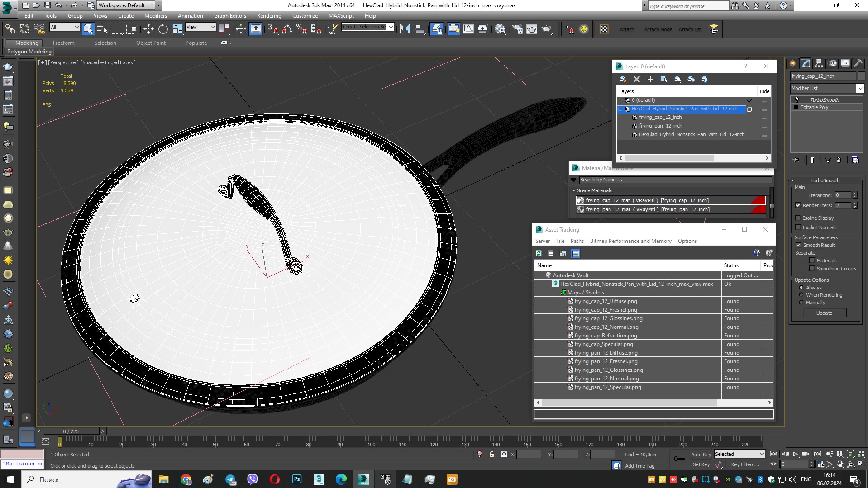Click the Attach Mode button
Viewport: 868px width, 488px height.
tap(658, 29)
